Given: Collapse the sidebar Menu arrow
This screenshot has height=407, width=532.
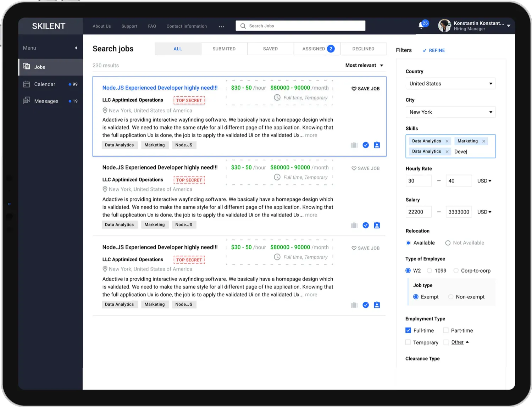Looking at the screenshot, I should pyautogui.click(x=76, y=48).
